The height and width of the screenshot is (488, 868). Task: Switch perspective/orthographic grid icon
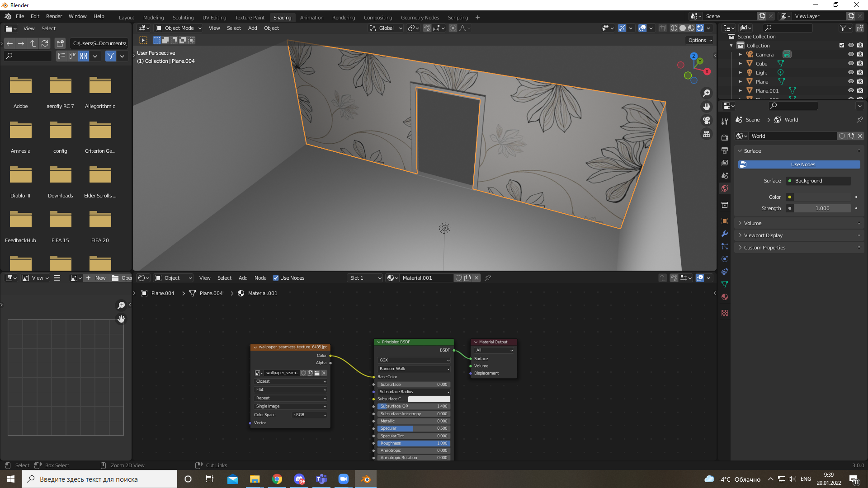click(x=707, y=134)
